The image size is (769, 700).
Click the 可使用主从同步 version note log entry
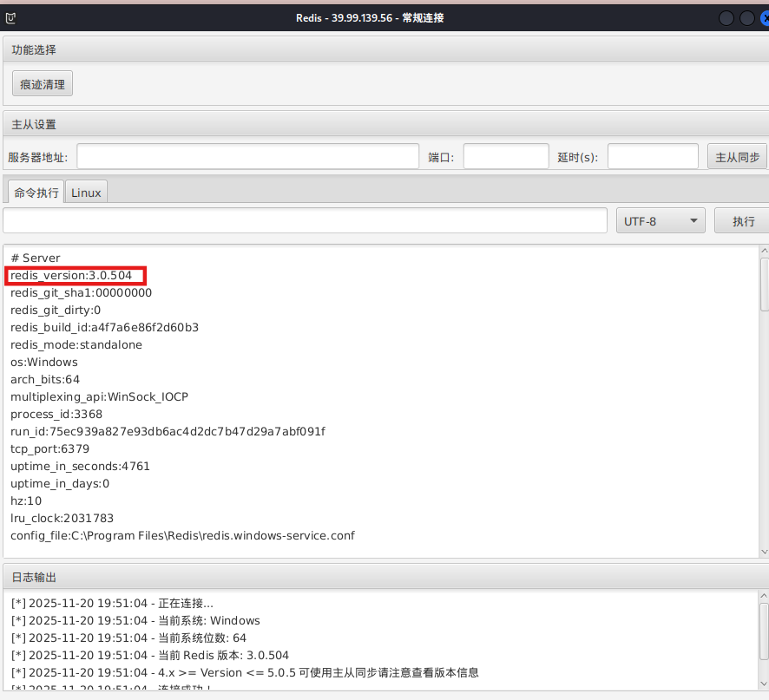pos(245,672)
